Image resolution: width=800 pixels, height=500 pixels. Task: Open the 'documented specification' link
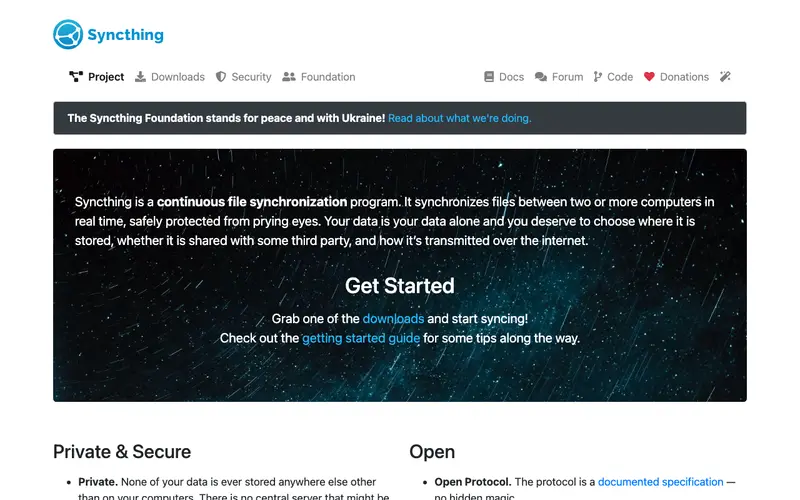pyautogui.click(x=661, y=482)
